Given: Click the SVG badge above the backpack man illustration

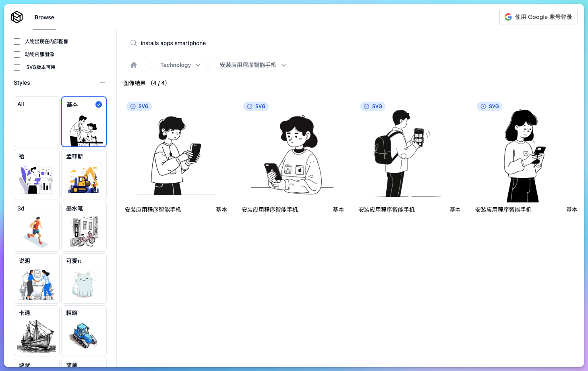Looking at the screenshot, I should [373, 106].
